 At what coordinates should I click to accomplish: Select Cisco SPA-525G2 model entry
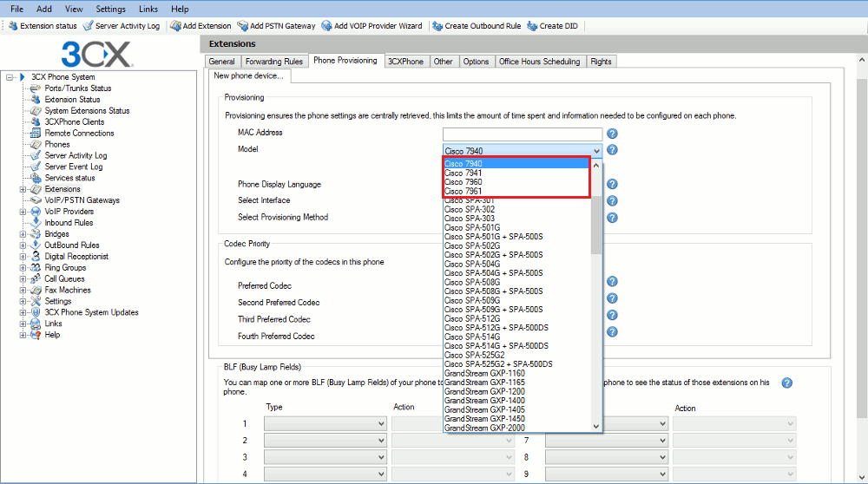point(517,355)
